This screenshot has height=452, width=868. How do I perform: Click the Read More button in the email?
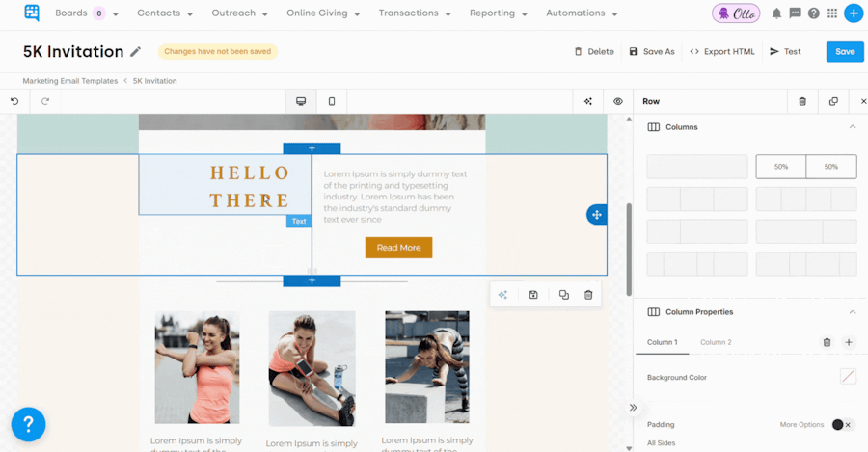pos(398,248)
